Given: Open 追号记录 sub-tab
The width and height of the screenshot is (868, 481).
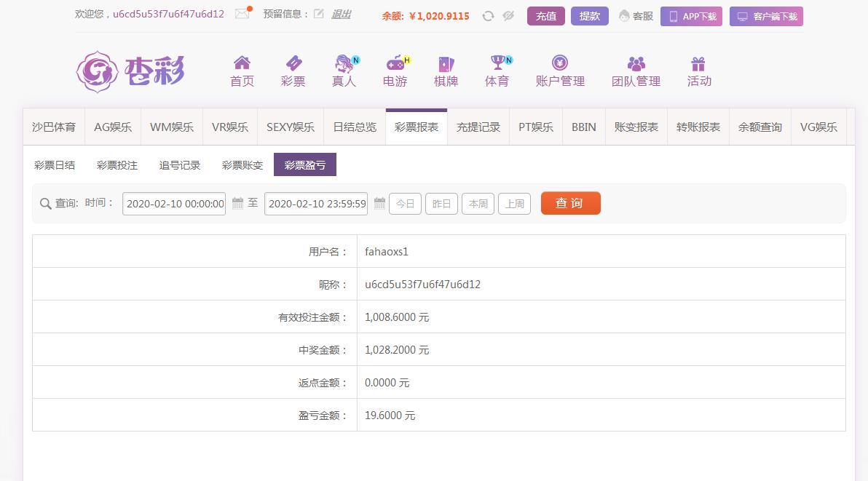Looking at the screenshot, I should click(179, 164).
